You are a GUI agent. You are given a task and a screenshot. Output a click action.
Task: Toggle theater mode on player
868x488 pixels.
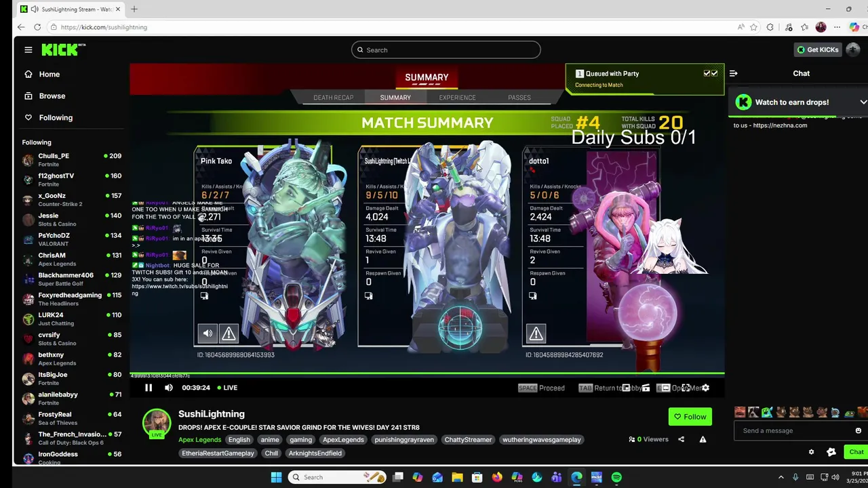coord(666,388)
